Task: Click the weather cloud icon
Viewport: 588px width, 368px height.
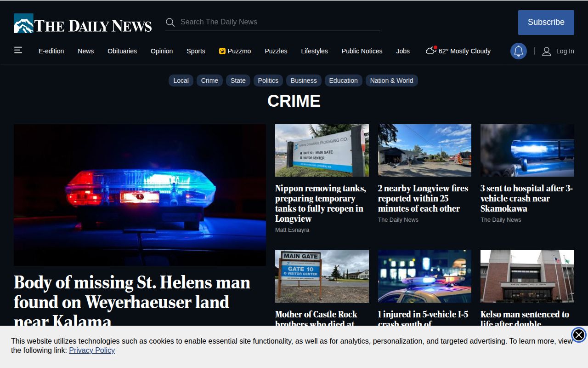Action: (x=431, y=50)
